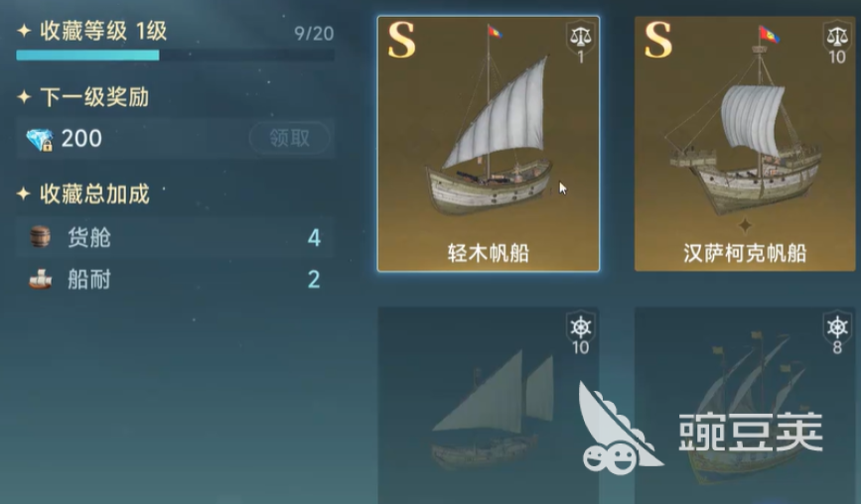861x504 pixels.
Task: Select the 汉萨柯克帆船 ship card
Action: pos(745,144)
